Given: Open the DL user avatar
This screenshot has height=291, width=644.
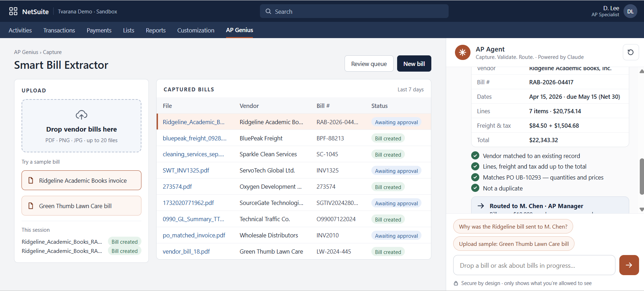Looking at the screenshot, I should 630,11.
